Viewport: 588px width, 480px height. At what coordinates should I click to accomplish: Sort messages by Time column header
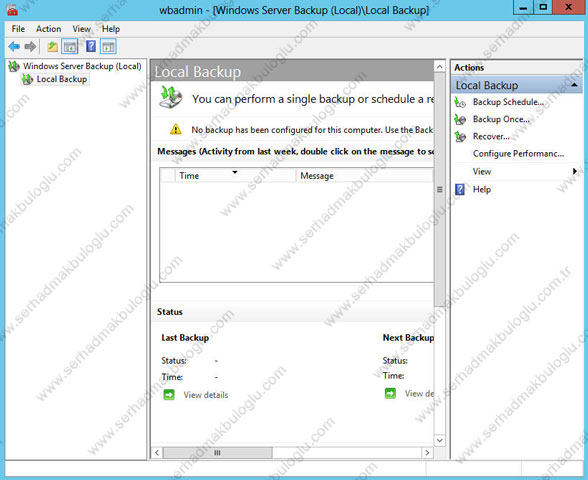click(x=236, y=176)
